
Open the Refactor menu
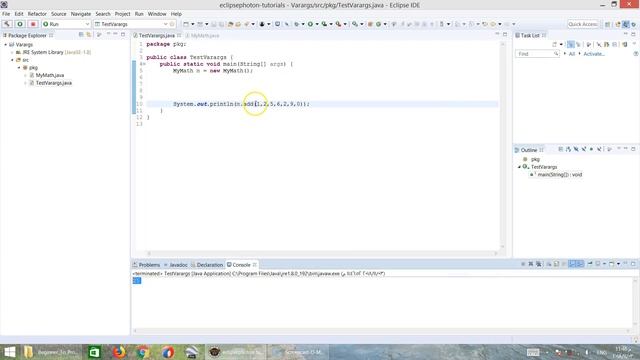[37, 14]
